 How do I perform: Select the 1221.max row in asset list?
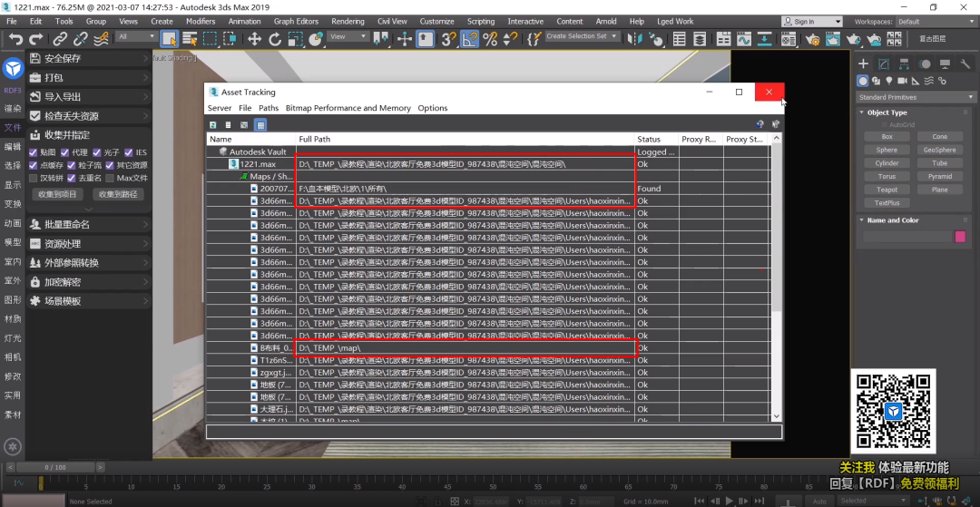point(487,164)
